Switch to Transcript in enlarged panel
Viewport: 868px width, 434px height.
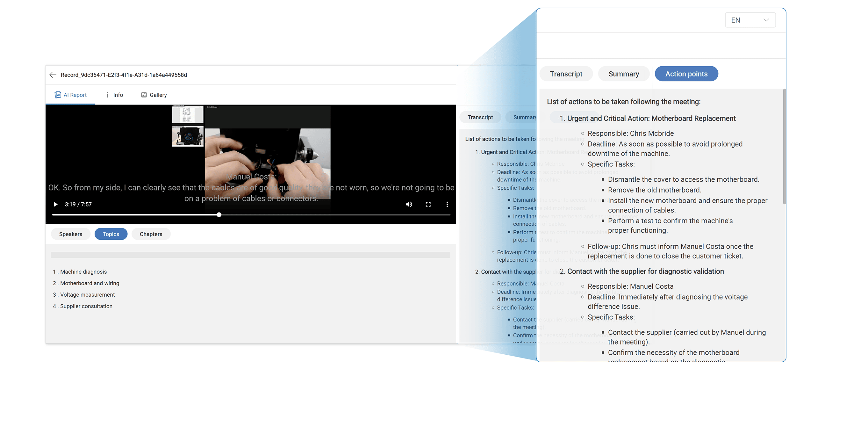coord(566,74)
